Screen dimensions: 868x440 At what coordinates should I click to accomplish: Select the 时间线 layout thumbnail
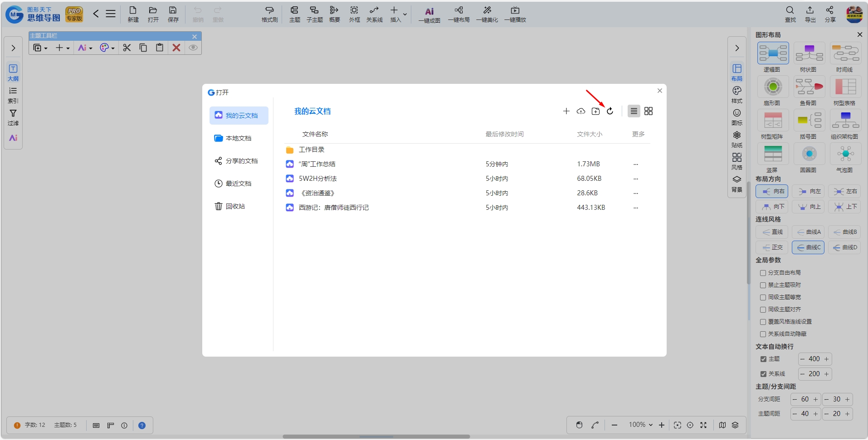(x=845, y=53)
